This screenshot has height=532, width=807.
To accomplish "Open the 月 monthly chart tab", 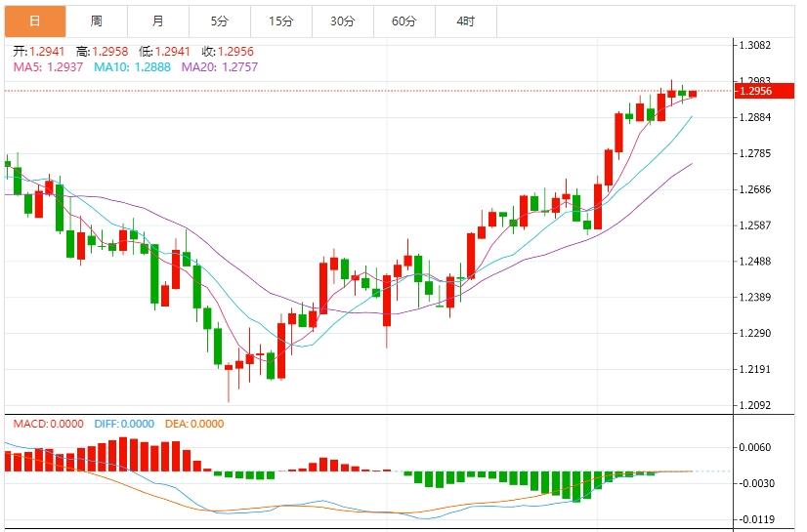I will (158, 20).
